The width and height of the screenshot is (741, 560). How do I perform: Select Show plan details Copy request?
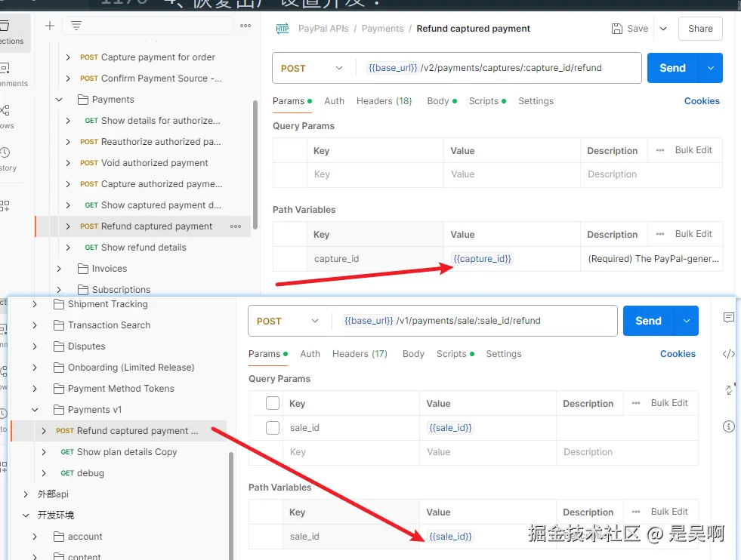pyautogui.click(x=119, y=452)
